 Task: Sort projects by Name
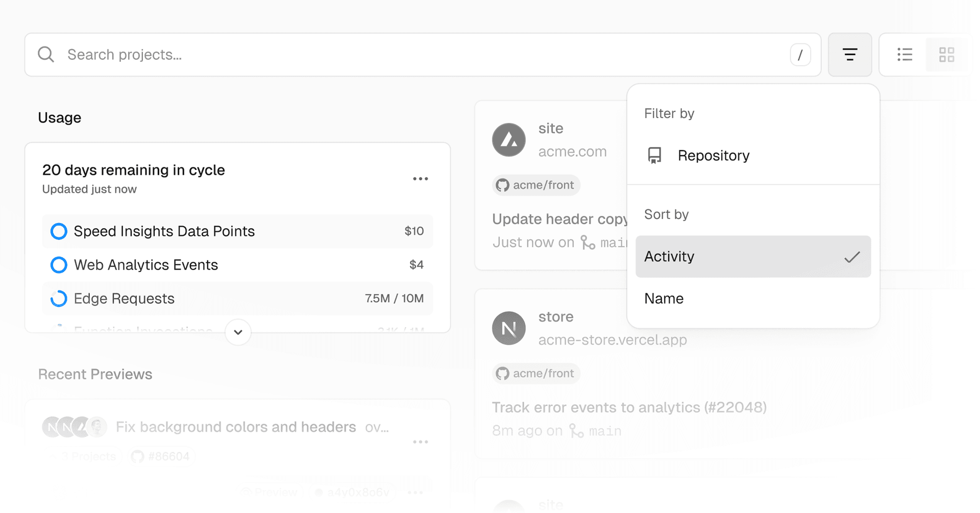coord(664,299)
